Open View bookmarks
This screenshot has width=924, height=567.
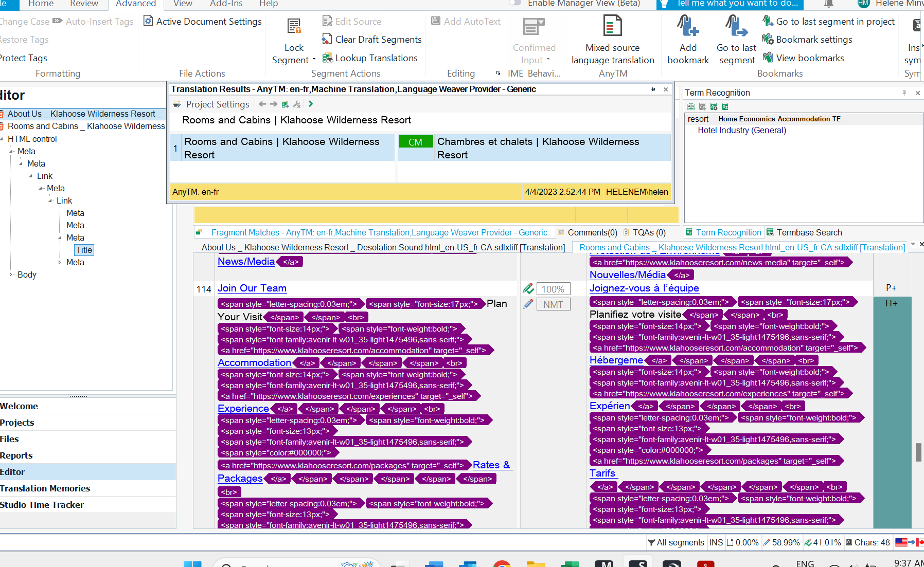coord(804,58)
